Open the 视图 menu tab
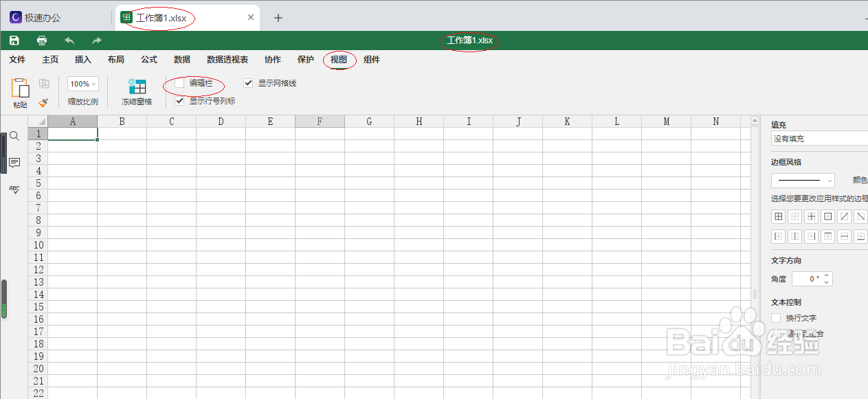This screenshot has height=399, width=868. coord(339,60)
